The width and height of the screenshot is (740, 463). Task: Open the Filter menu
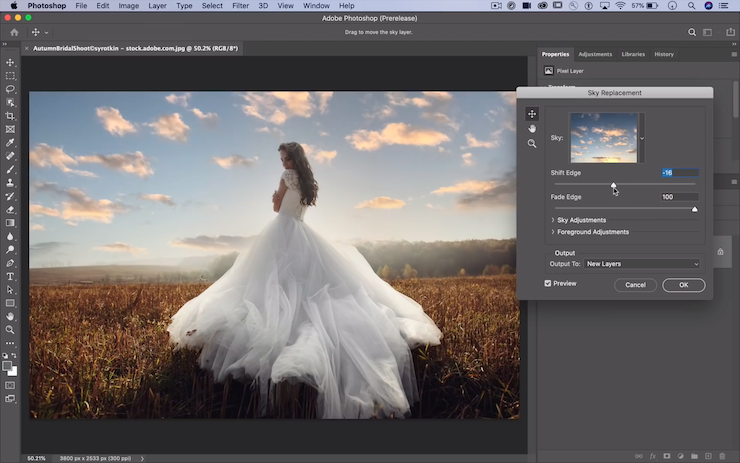[x=240, y=6]
